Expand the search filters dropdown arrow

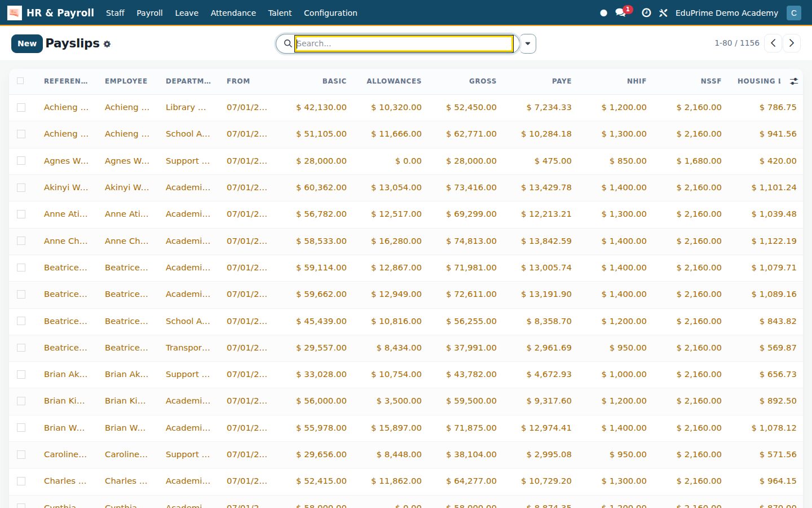[x=528, y=43]
